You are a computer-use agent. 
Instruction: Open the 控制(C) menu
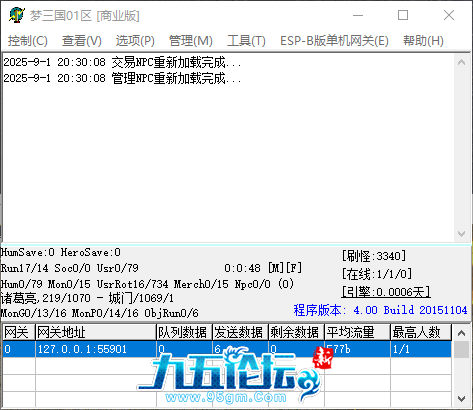point(28,41)
